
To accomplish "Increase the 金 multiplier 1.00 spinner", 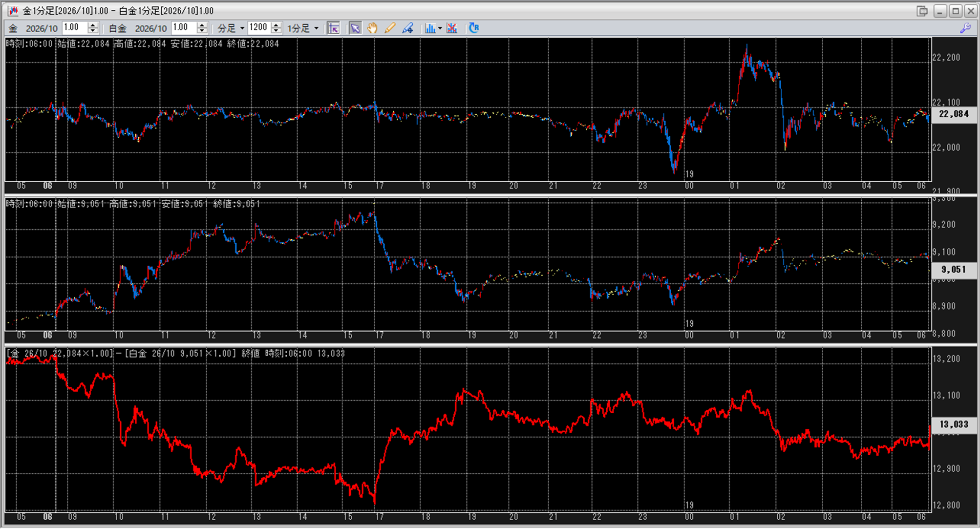I will pyautogui.click(x=93, y=25).
